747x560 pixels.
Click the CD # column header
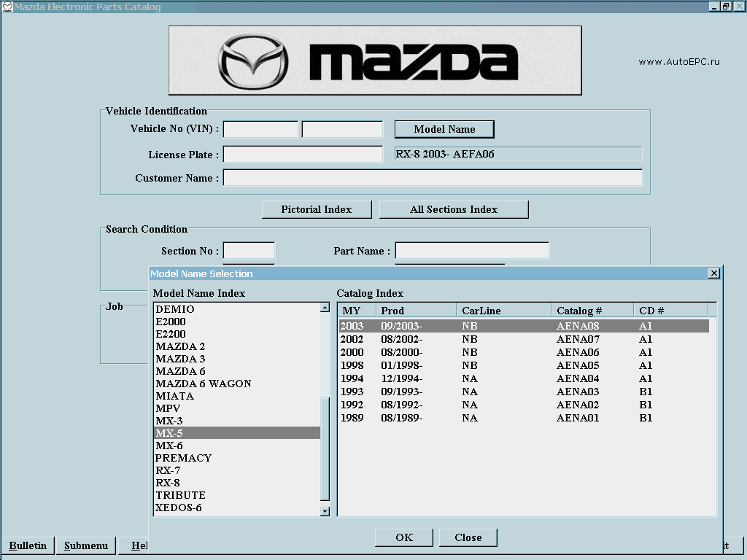[x=671, y=311]
